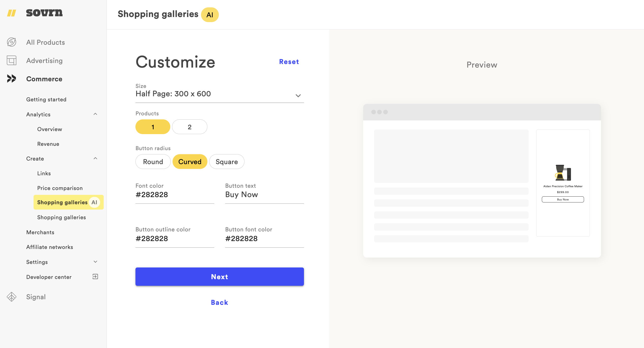Click the Commerce double-arrow icon
This screenshot has height=348, width=644.
pos(11,79)
